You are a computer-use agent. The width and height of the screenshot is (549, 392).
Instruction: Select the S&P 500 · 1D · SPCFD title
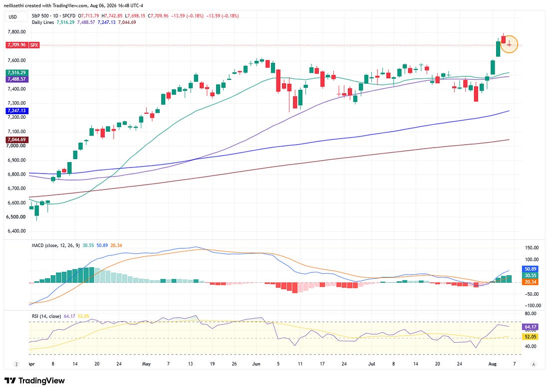53,16
